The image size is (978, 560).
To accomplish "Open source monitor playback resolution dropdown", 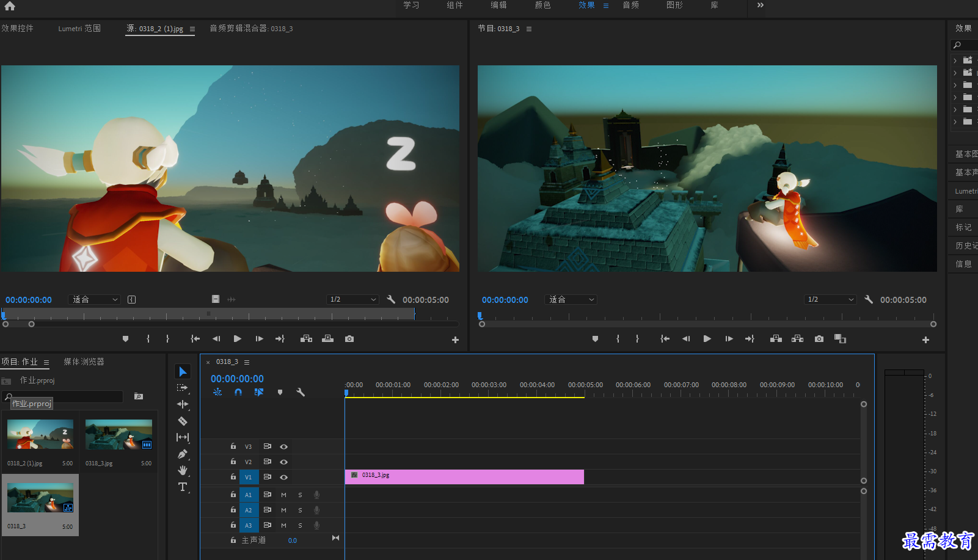I will (352, 299).
